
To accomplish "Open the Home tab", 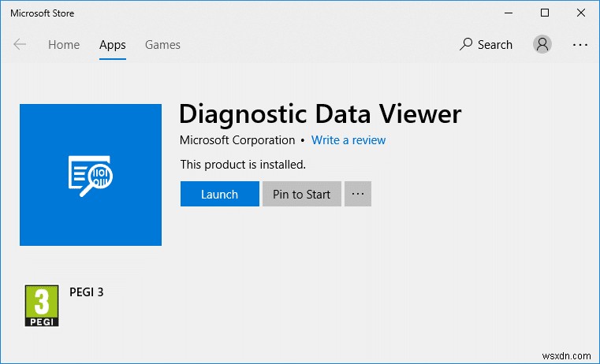I will click(x=64, y=45).
